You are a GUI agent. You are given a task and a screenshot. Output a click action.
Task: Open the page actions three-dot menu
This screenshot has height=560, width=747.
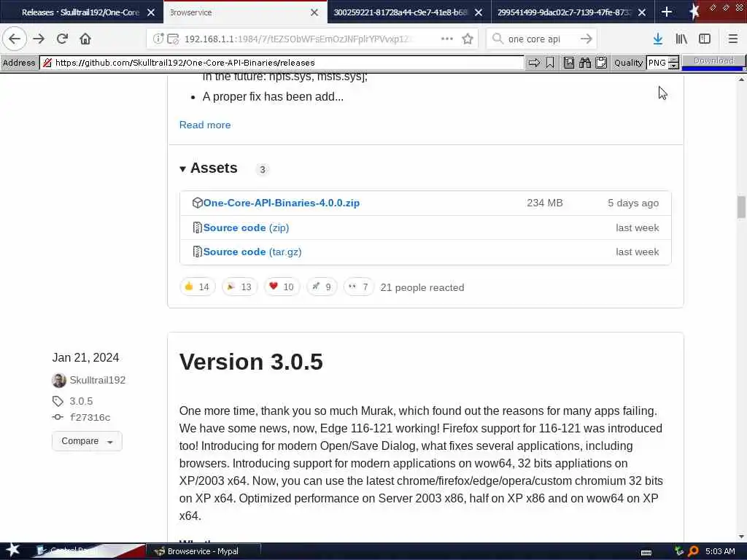coord(447,39)
